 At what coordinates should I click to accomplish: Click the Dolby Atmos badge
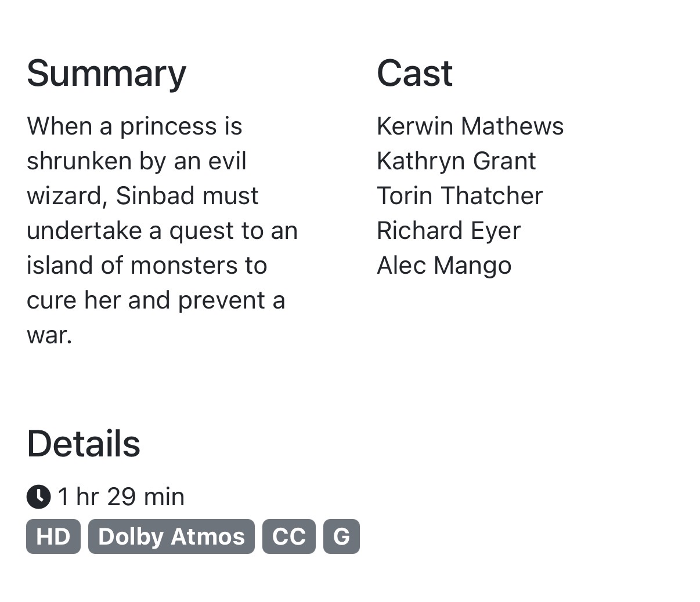click(171, 536)
